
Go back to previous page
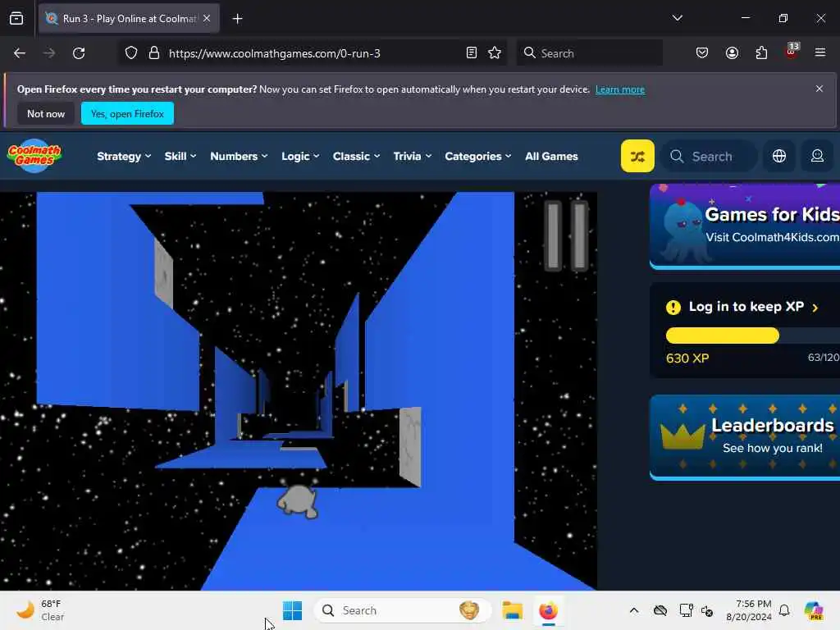[x=20, y=53]
